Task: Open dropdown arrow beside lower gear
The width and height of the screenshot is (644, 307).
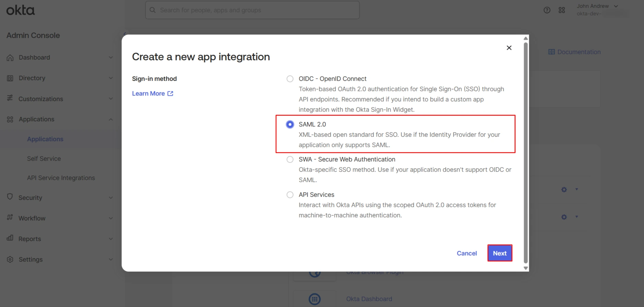Action: pyautogui.click(x=577, y=216)
